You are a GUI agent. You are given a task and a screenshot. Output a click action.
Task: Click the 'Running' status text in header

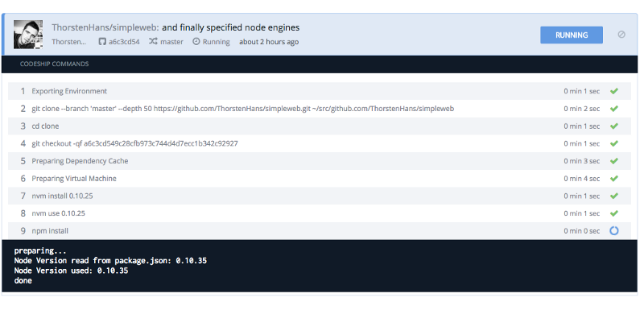coord(216,42)
